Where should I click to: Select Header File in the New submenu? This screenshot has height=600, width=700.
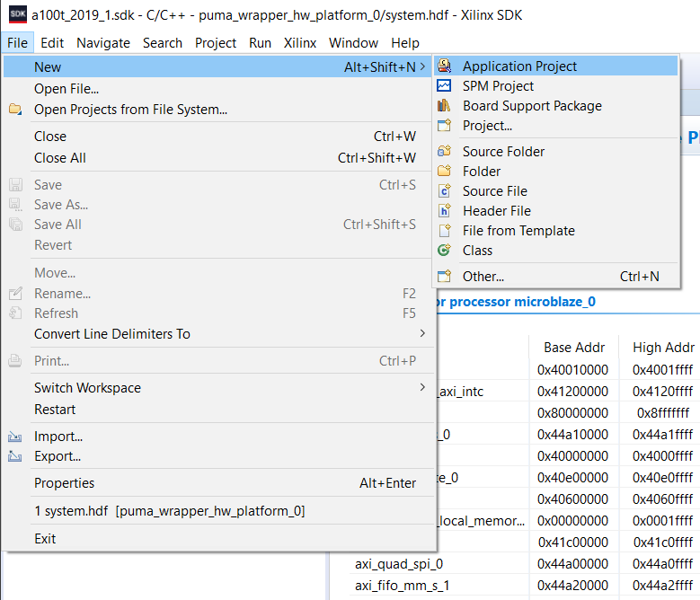pyautogui.click(x=556, y=210)
